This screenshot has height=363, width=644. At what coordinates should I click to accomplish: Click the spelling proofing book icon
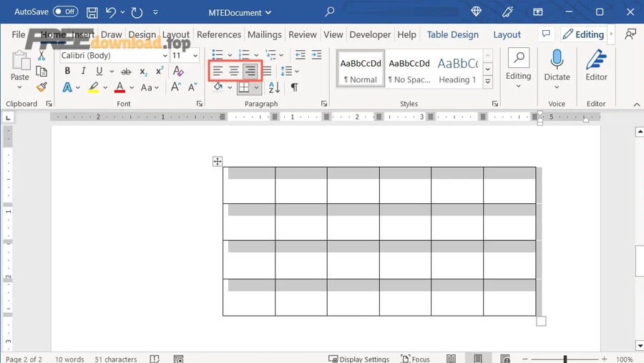pyautogui.click(x=155, y=359)
